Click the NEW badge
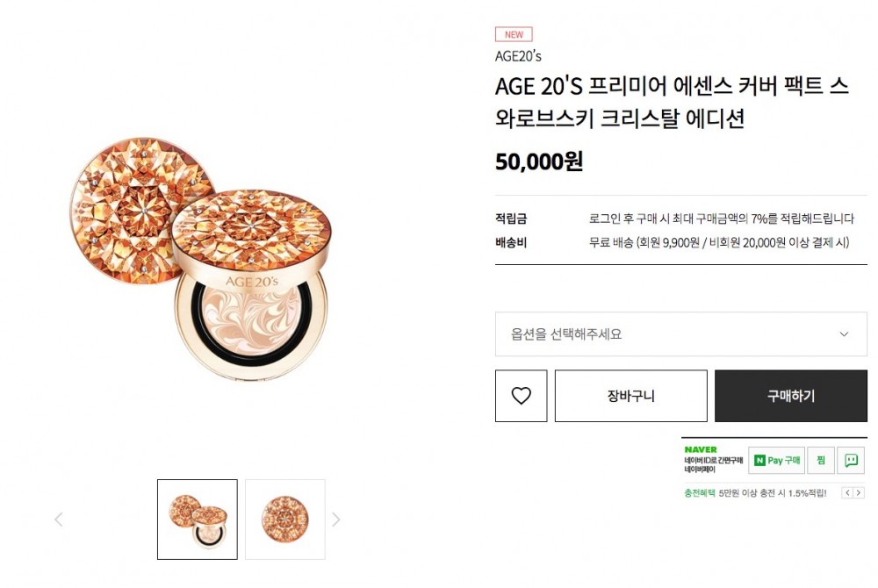The width and height of the screenshot is (878, 588). click(x=514, y=35)
